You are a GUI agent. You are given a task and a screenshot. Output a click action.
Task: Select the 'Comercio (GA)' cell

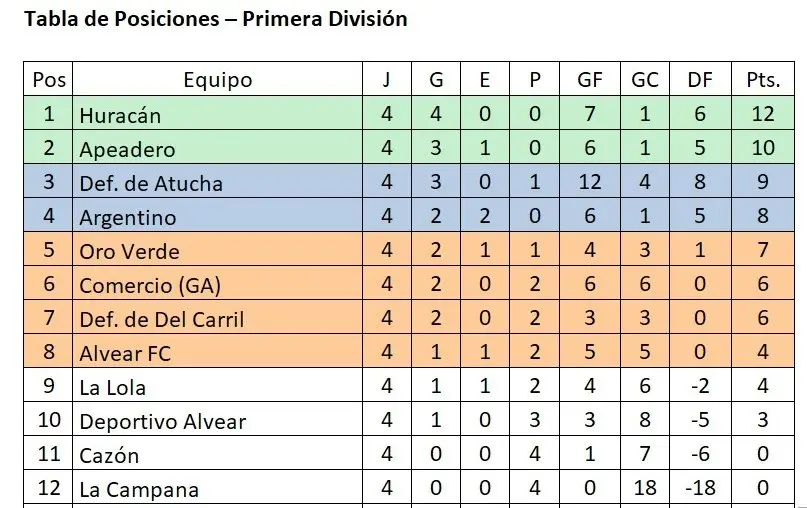[150, 286]
